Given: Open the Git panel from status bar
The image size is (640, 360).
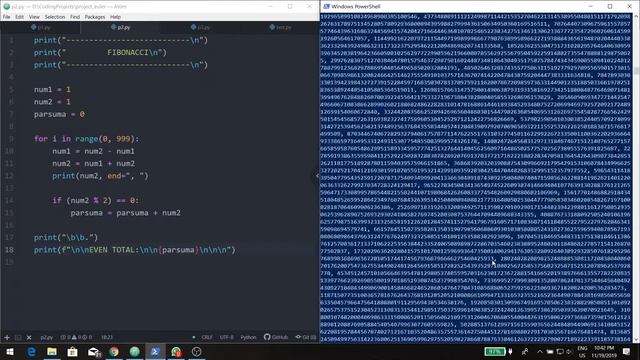Looking at the screenshot, I should pos(306,337).
